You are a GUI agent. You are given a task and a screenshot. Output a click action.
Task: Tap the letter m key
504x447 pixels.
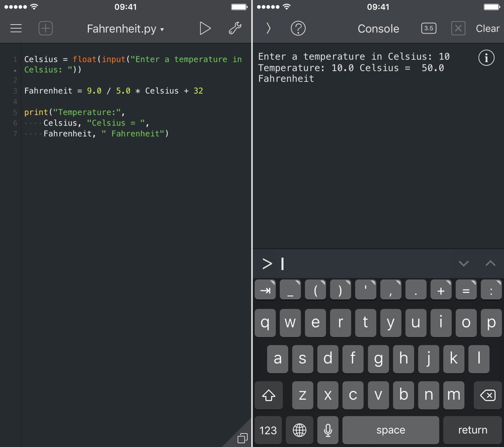point(453,395)
